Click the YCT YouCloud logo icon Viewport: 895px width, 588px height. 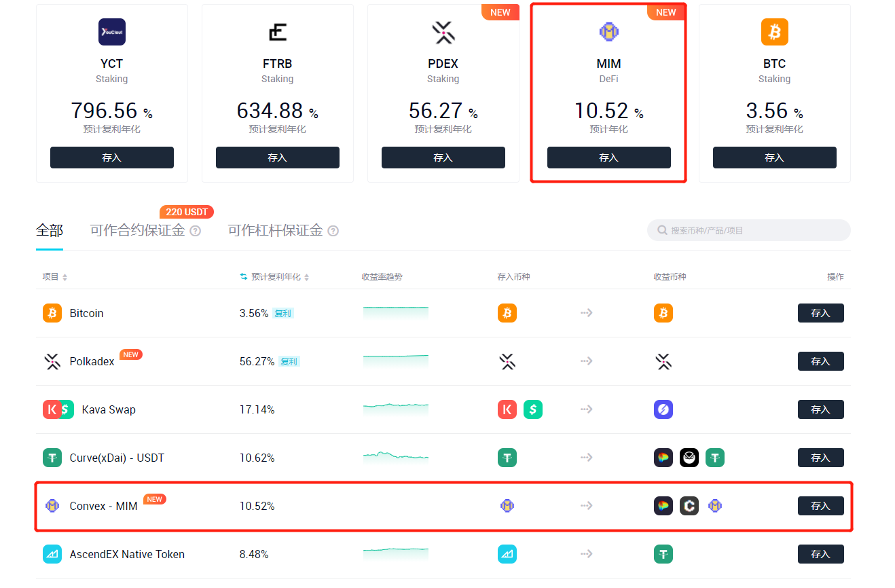click(x=112, y=32)
